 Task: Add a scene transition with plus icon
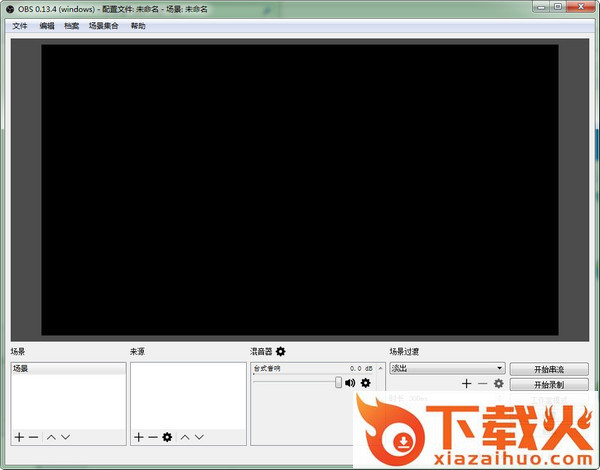pos(466,384)
